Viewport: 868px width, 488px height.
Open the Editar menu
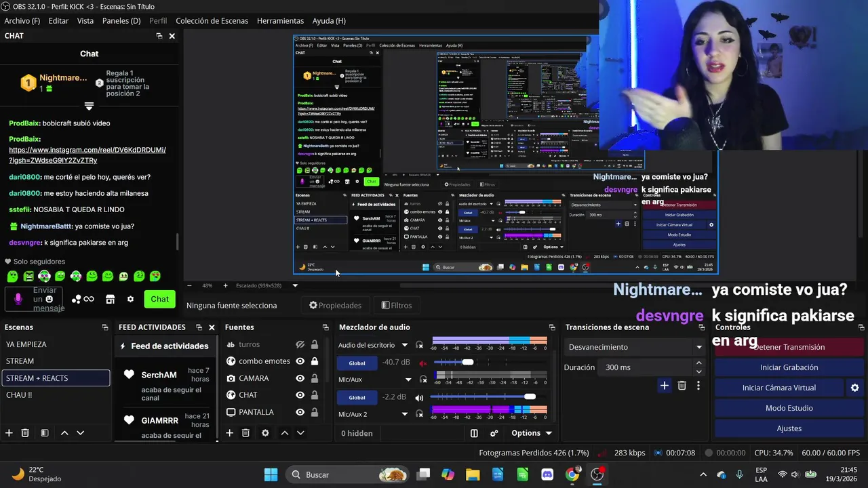[58, 21]
